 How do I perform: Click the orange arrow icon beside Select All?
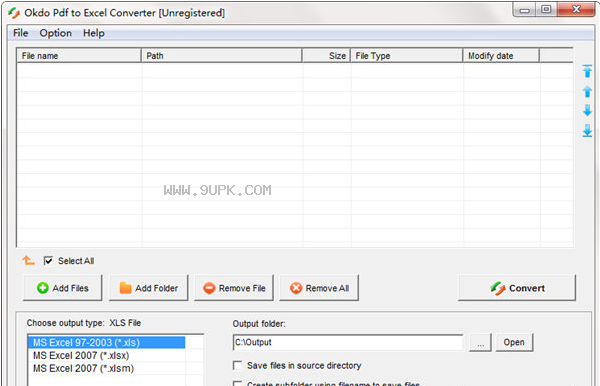pos(28,261)
